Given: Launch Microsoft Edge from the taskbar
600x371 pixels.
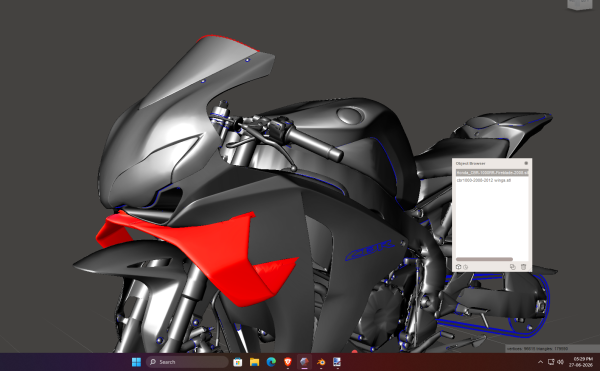Looking at the screenshot, I should pos(271,362).
